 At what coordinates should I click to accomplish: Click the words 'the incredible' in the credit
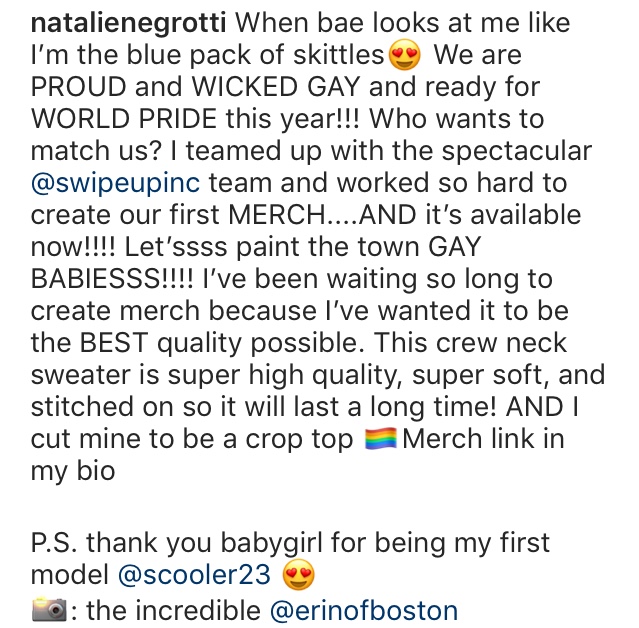pos(174,611)
